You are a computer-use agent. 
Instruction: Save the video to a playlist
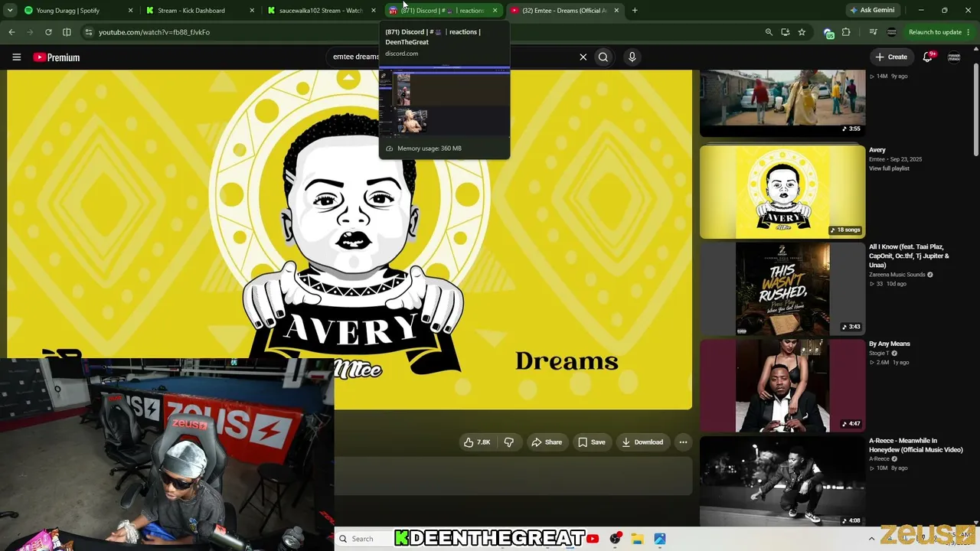coord(591,442)
